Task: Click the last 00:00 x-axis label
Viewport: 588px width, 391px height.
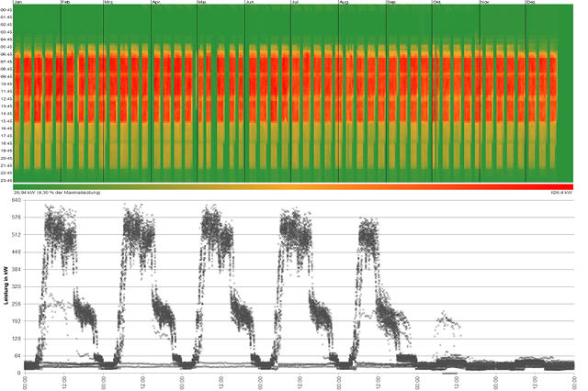Action: [x=575, y=382]
